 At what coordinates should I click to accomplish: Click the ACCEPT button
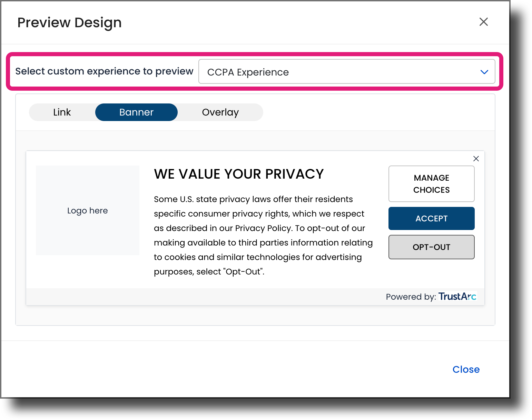431,218
